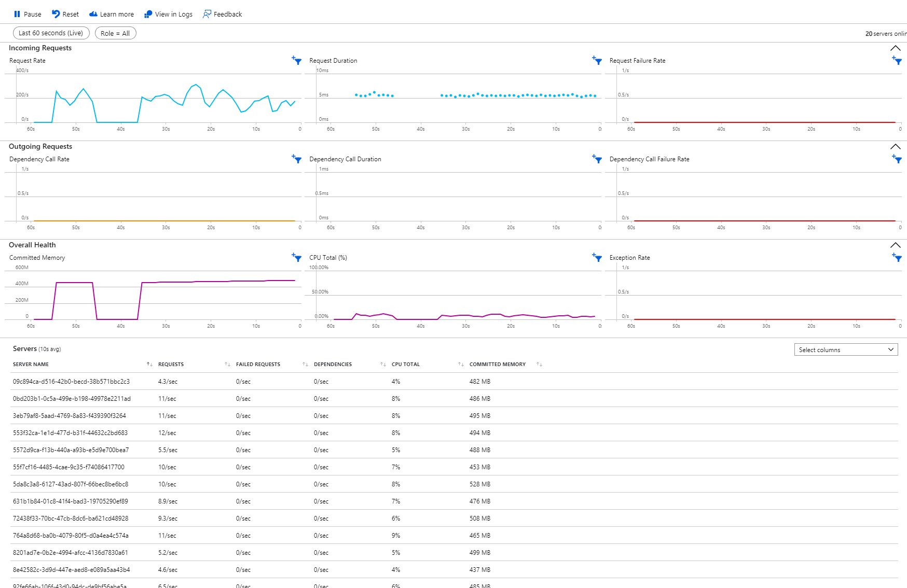Add filter to CPU Total chart

[597, 258]
